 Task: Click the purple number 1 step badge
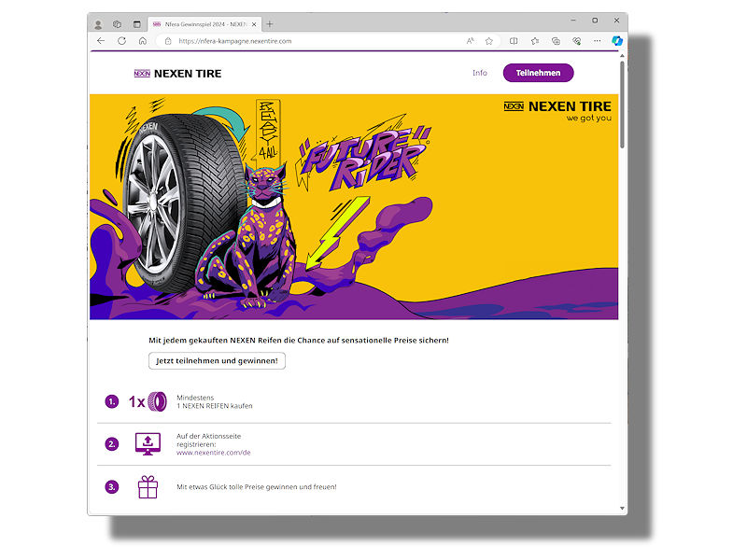[x=111, y=402]
